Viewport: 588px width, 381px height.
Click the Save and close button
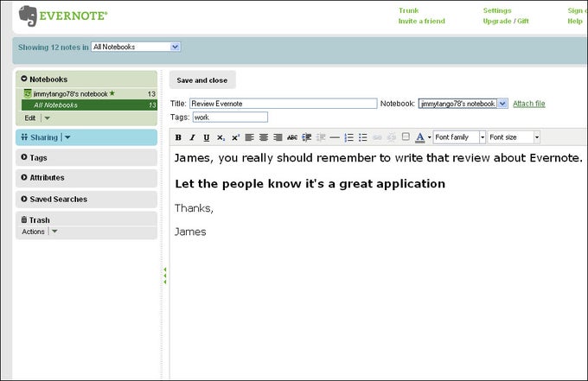202,80
